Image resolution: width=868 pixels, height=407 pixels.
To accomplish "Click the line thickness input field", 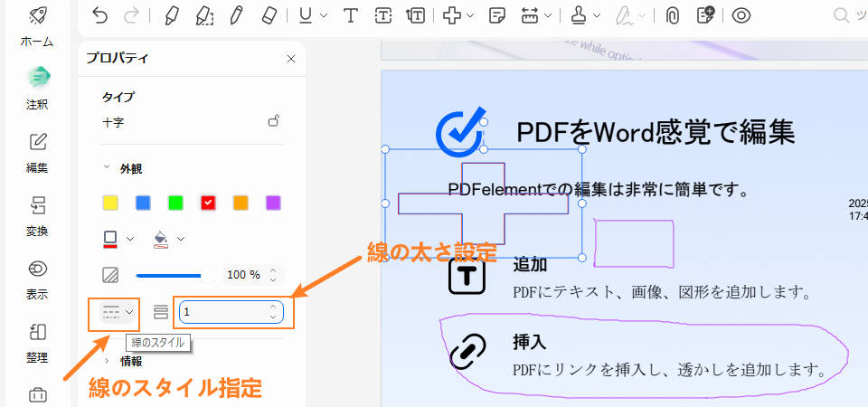I will (x=222, y=312).
